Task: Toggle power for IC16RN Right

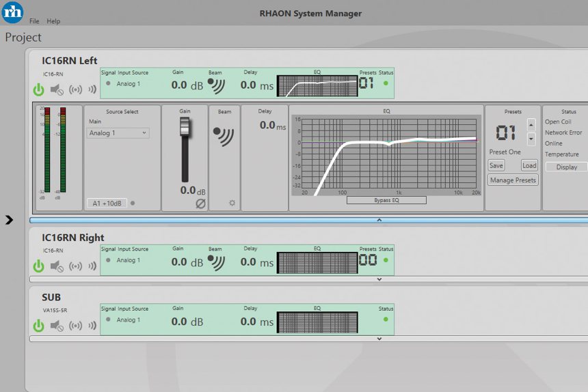Action: pos(38,266)
